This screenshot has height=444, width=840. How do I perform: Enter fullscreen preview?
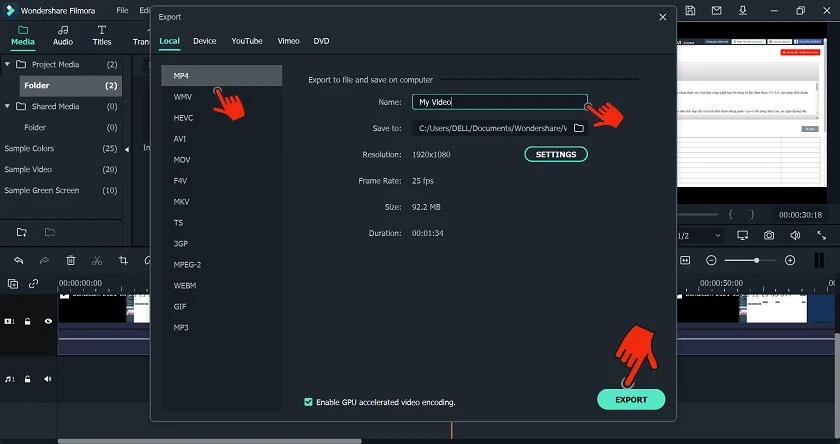pyautogui.click(x=821, y=236)
